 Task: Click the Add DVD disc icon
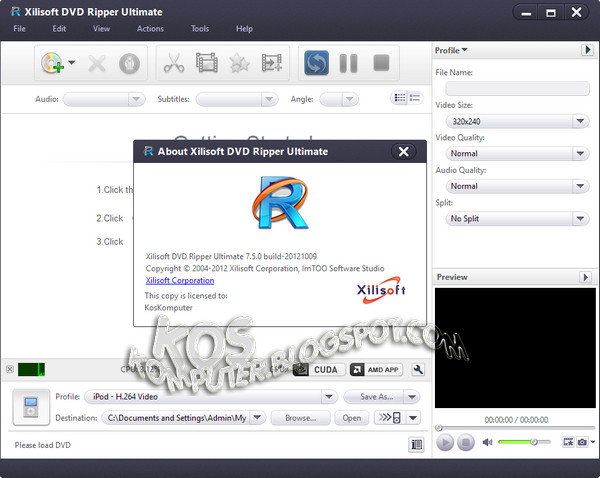(x=52, y=63)
